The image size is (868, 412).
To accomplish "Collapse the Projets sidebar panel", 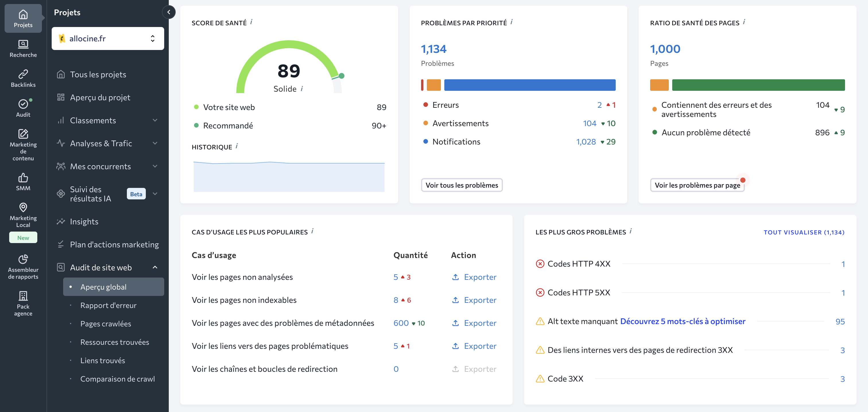I will 168,12.
